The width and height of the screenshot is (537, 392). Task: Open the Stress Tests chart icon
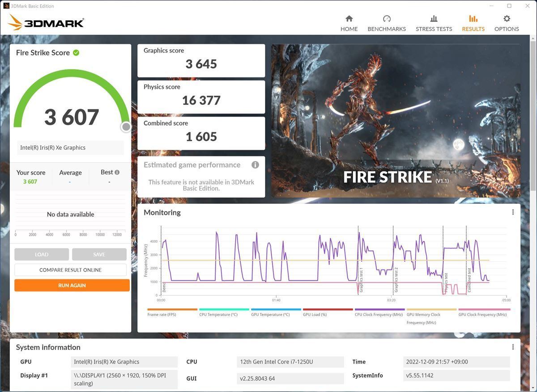[x=434, y=19]
